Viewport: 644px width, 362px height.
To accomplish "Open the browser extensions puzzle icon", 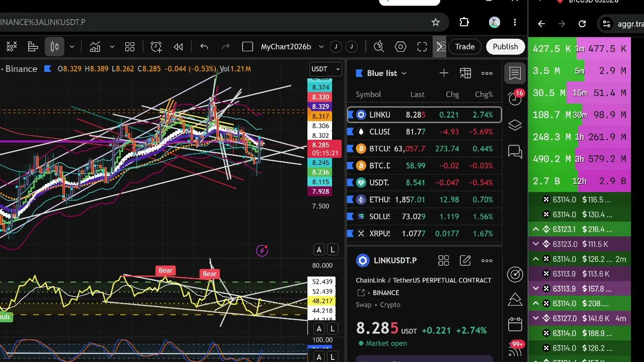I will (464, 22).
